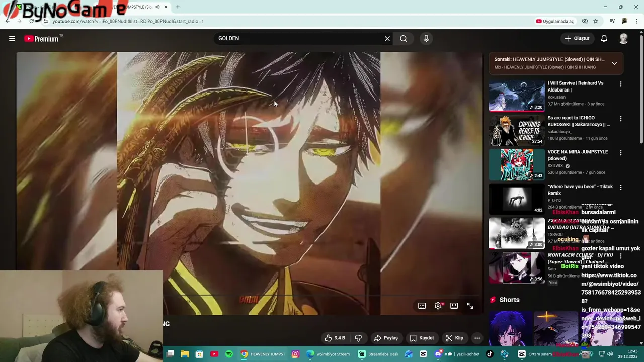Open Instagram from taskbar
The width and height of the screenshot is (644, 362).
pyautogui.click(x=295, y=354)
